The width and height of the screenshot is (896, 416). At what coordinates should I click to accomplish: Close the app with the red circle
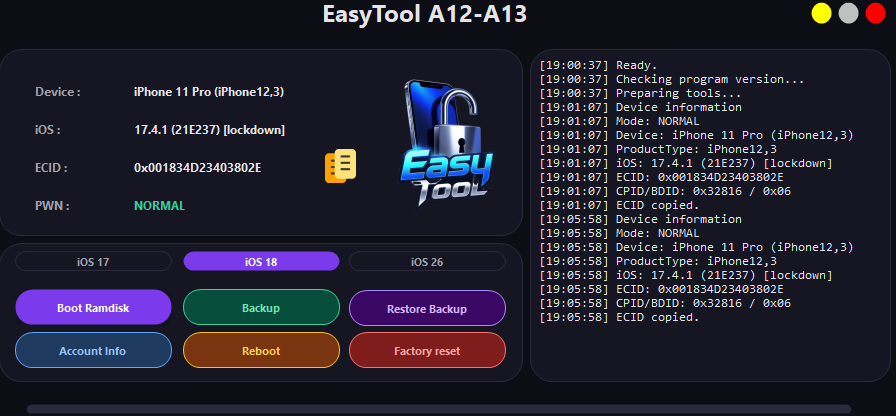tap(875, 13)
